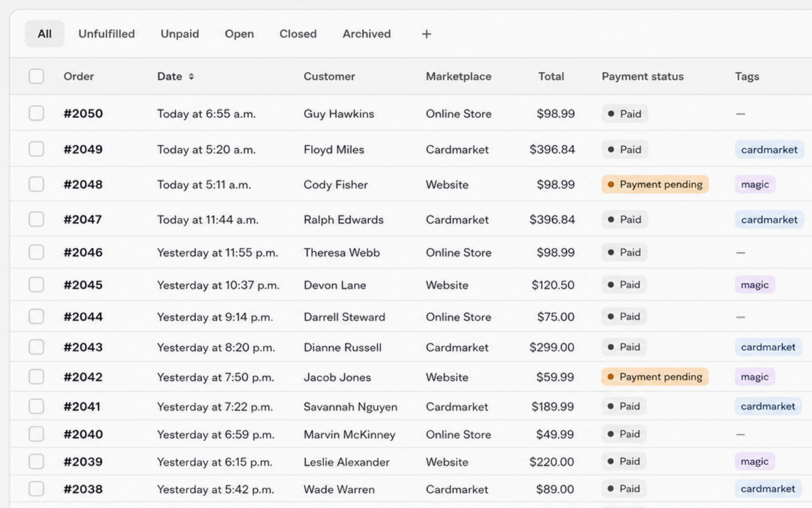Open order #2047
The height and width of the screenshot is (508, 812).
coord(82,219)
